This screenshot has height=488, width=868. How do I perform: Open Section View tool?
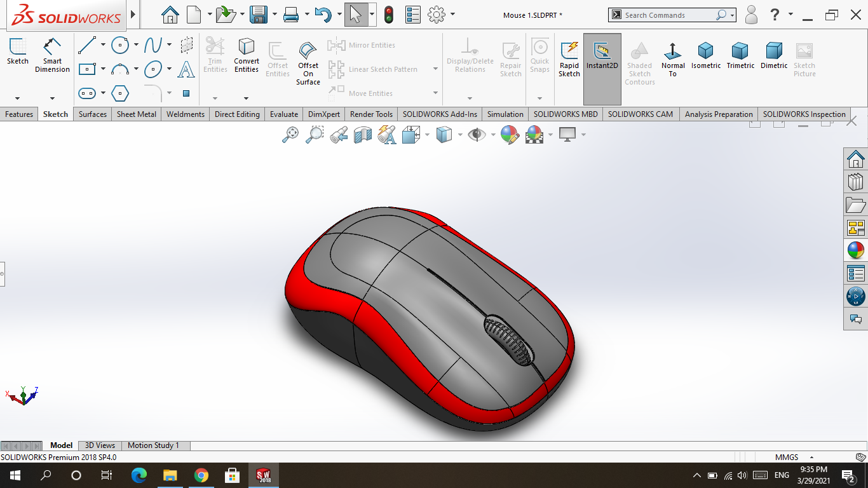pos(363,135)
